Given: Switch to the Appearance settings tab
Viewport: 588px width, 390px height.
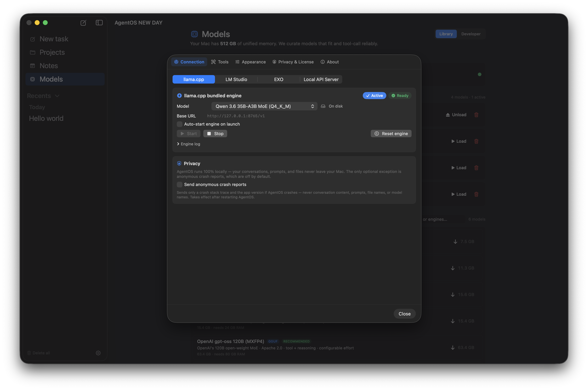Looking at the screenshot, I should 251,62.
